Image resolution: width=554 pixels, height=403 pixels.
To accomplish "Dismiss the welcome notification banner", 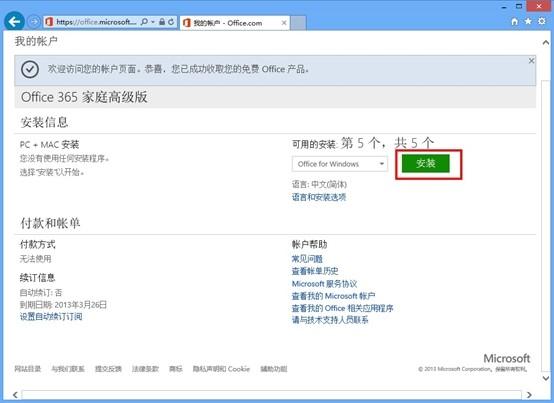I will [531, 61].
